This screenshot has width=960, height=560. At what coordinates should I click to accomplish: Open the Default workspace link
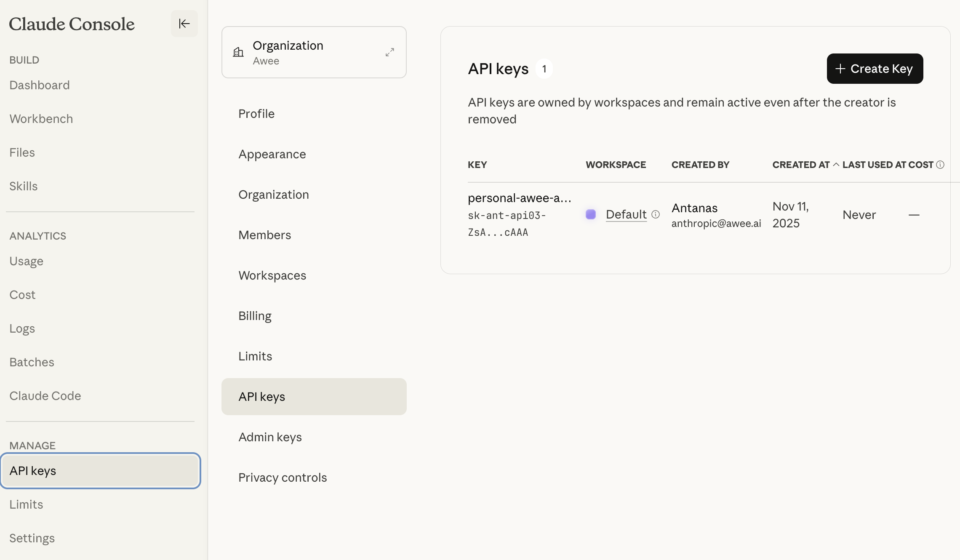[x=626, y=214]
